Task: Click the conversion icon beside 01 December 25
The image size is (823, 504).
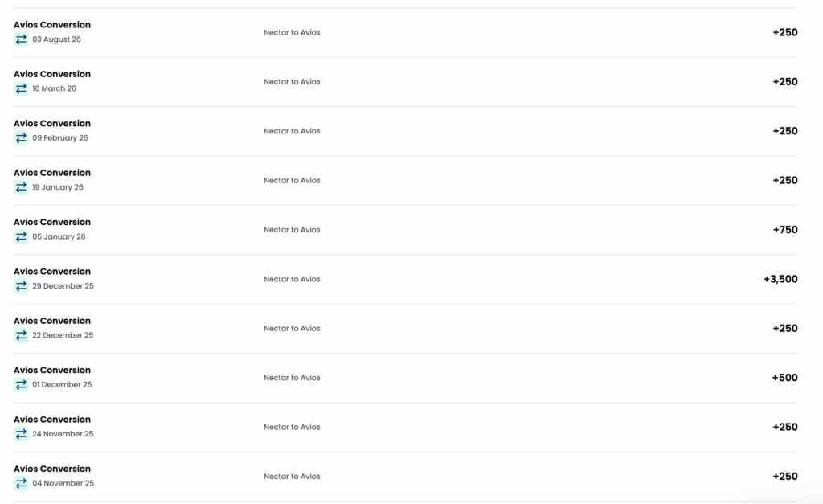Action: pos(21,385)
